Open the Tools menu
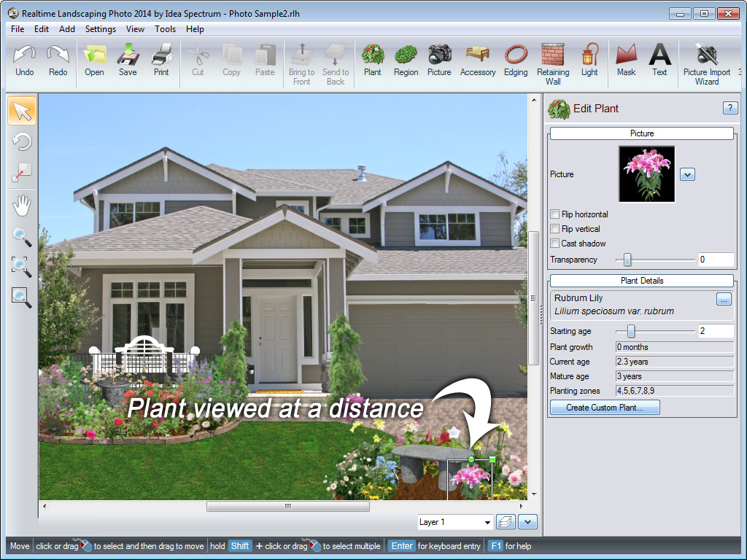747x560 pixels. (165, 29)
